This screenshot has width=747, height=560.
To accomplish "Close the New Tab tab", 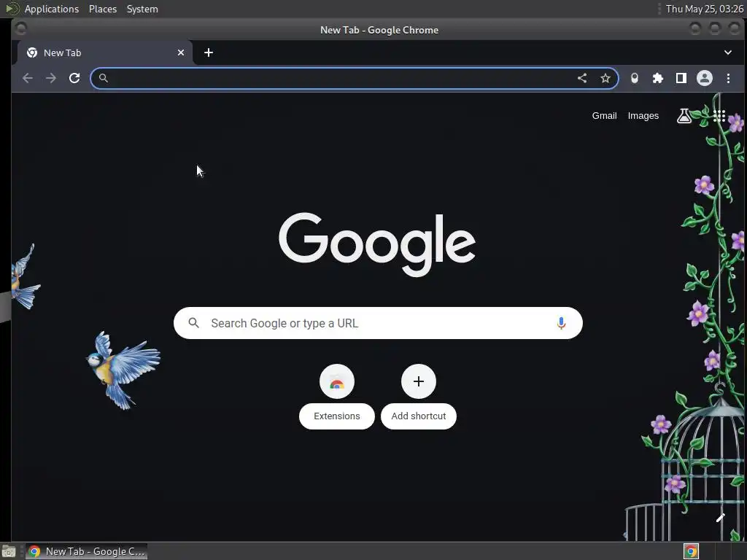I will tap(181, 52).
